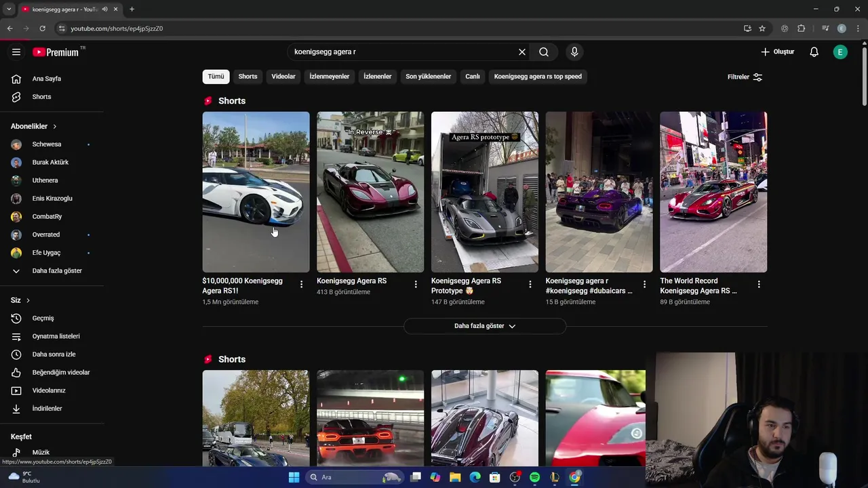The image size is (868, 488).
Task: Select the Canlı filter chip
Action: 473,77
